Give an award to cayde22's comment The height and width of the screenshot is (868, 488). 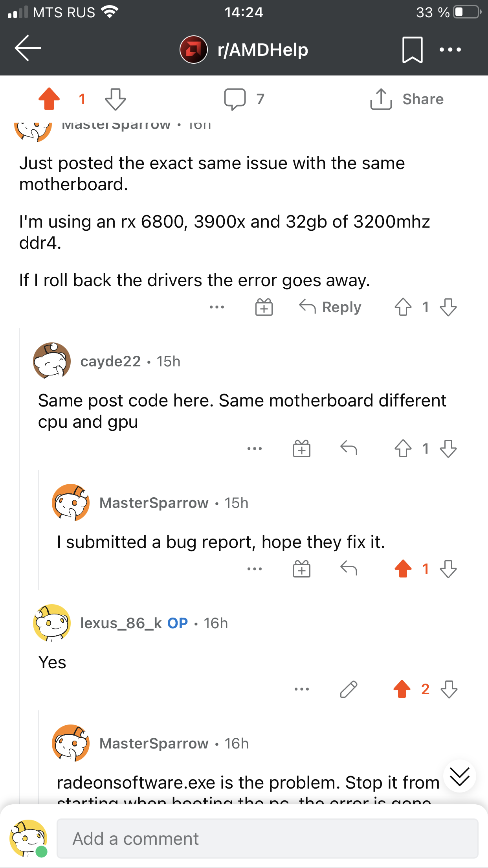301,449
